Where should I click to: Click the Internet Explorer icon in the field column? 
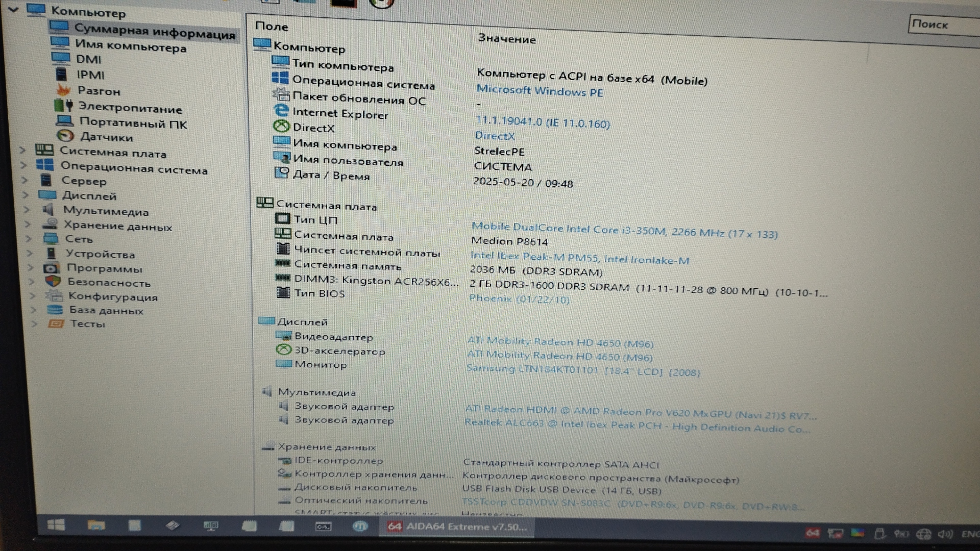pos(281,110)
